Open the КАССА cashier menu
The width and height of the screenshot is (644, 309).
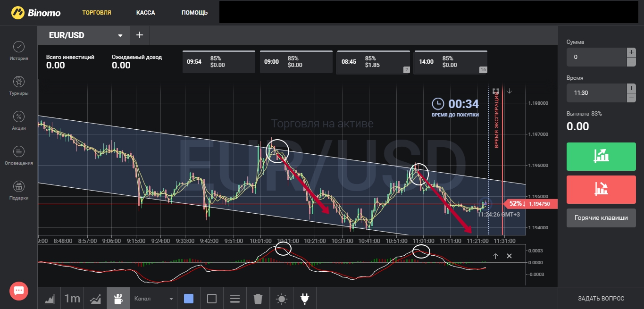pos(145,13)
